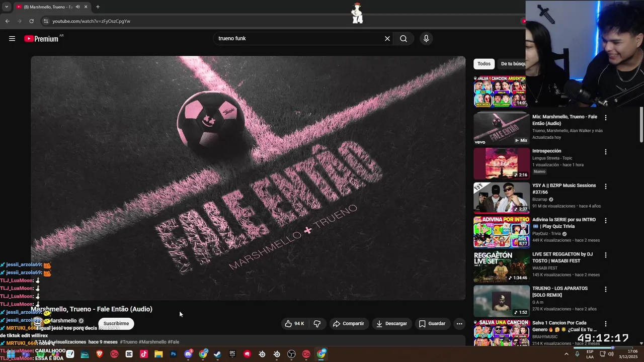Open a new browser tab
The width and height of the screenshot is (644, 362).
98,7
